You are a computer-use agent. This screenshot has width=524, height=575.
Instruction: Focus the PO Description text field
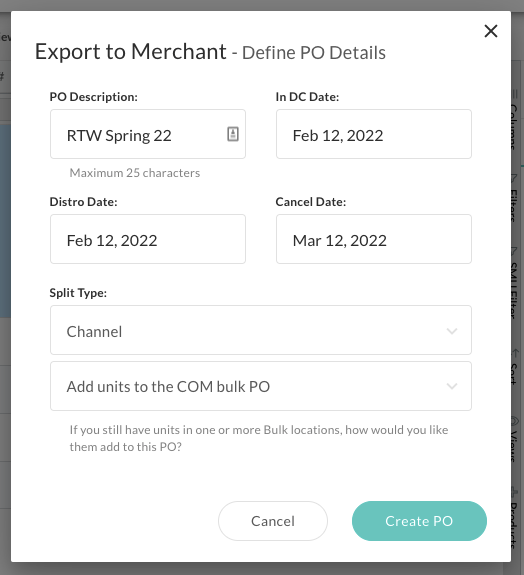(x=148, y=134)
